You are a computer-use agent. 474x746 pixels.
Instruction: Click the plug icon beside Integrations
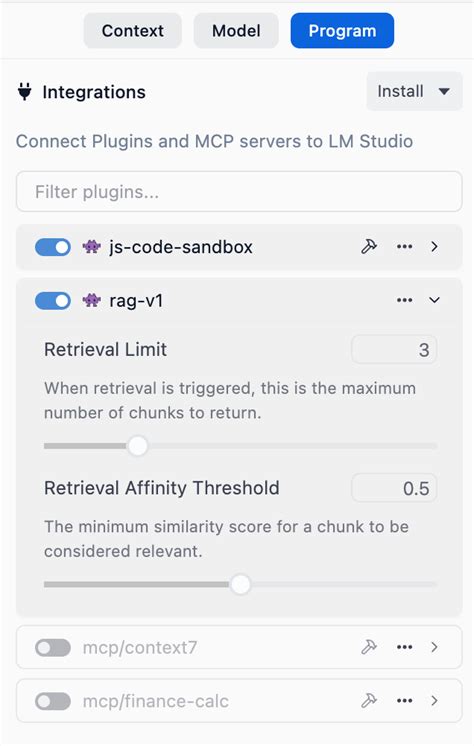[x=25, y=91]
